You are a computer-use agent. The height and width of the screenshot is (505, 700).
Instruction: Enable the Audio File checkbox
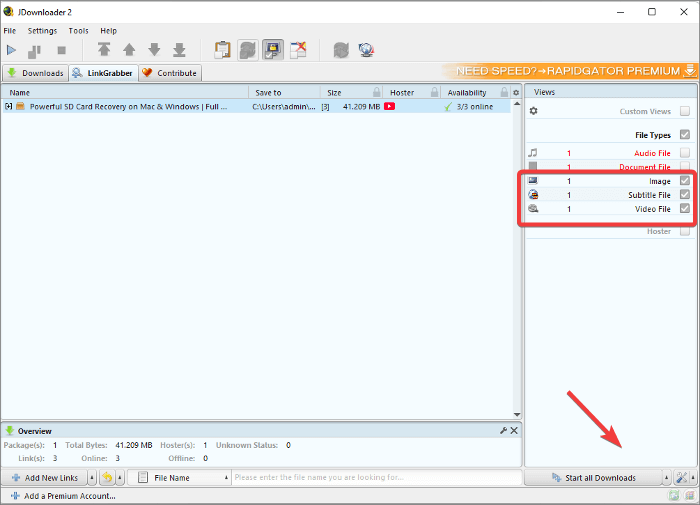[685, 153]
